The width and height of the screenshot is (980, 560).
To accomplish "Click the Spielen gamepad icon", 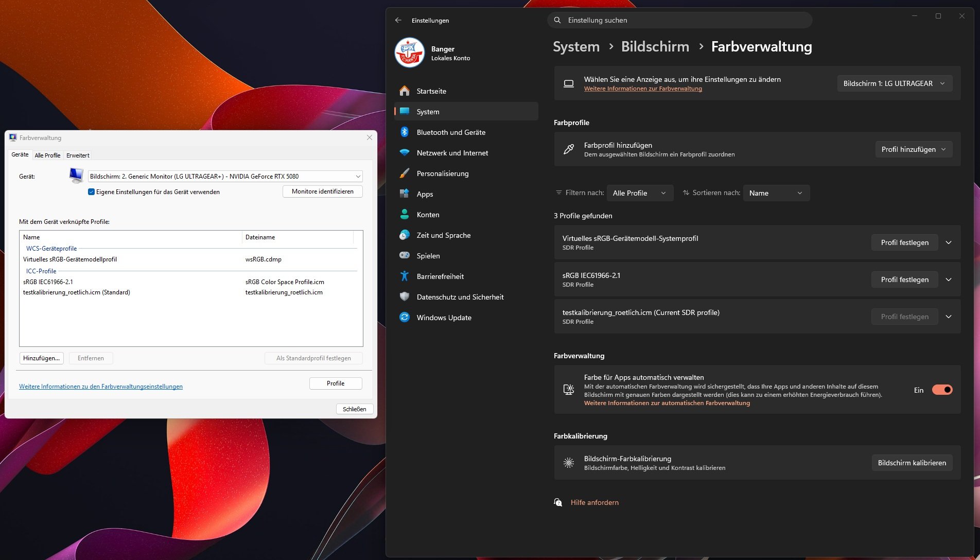I will click(405, 256).
